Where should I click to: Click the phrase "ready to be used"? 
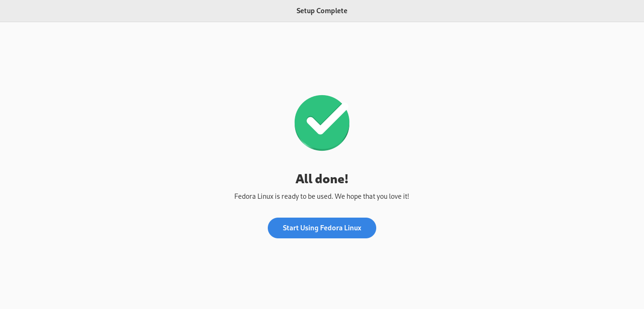click(307, 196)
